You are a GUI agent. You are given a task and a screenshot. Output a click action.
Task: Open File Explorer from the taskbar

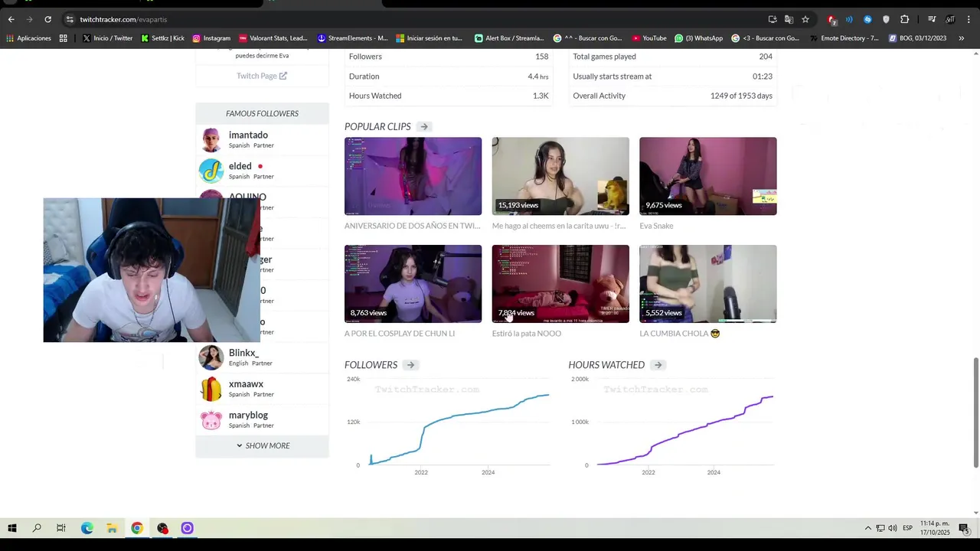(112, 528)
